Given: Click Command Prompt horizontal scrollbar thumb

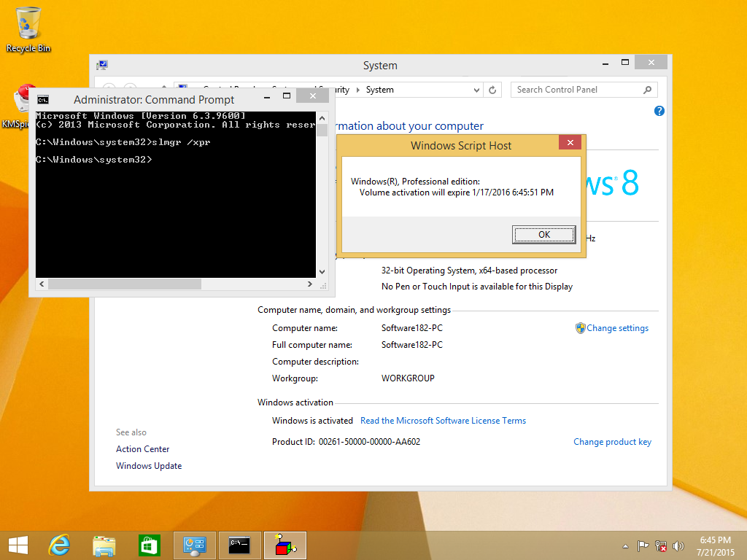Looking at the screenshot, I should [x=124, y=284].
